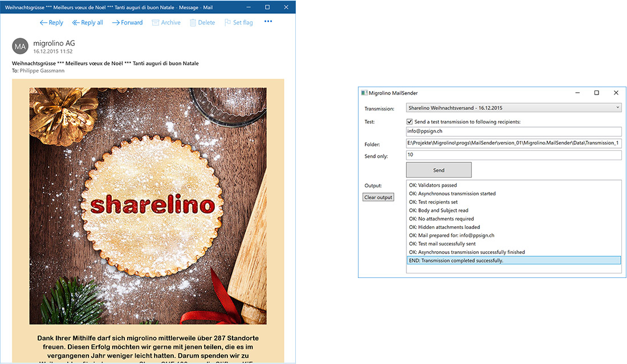The height and width of the screenshot is (364, 627).
Task: Click the Migrolino MailSender app icon
Action: click(364, 93)
